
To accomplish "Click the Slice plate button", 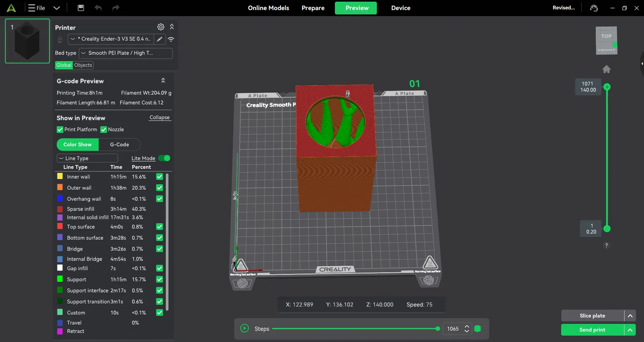I will point(592,316).
